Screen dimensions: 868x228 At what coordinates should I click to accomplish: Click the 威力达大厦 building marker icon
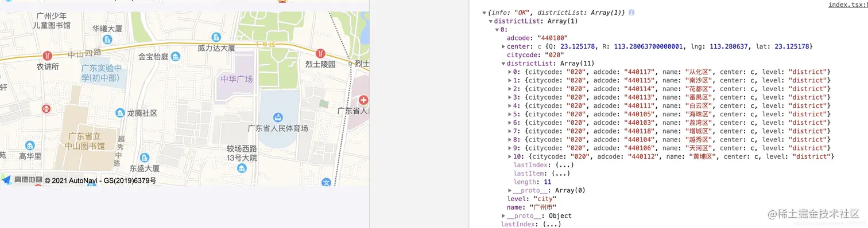coord(216,37)
